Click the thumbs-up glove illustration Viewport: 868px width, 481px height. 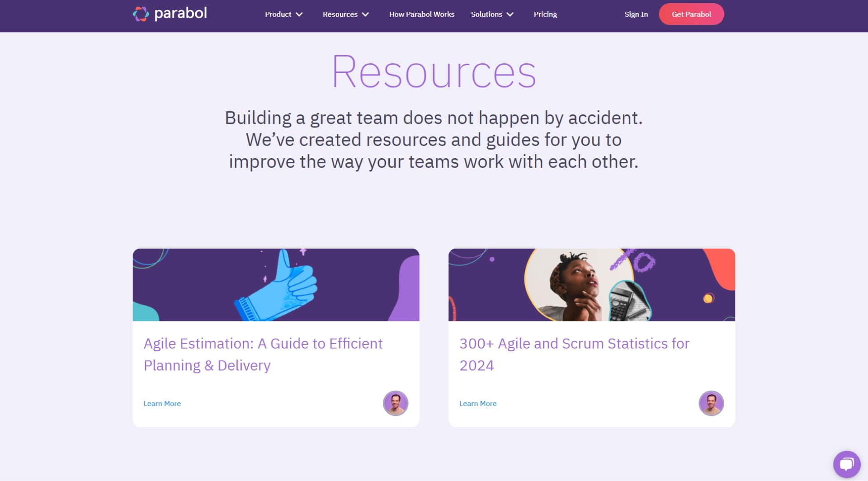pos(276,285)
